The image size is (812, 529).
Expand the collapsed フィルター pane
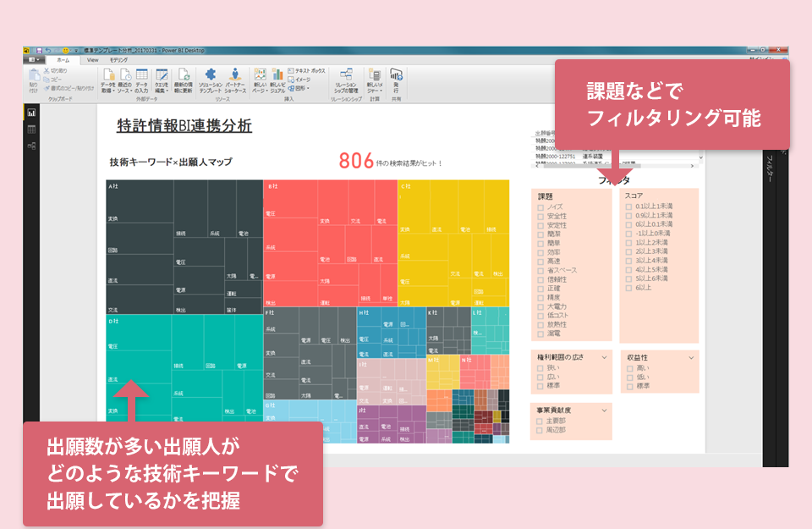coord(770,169)
